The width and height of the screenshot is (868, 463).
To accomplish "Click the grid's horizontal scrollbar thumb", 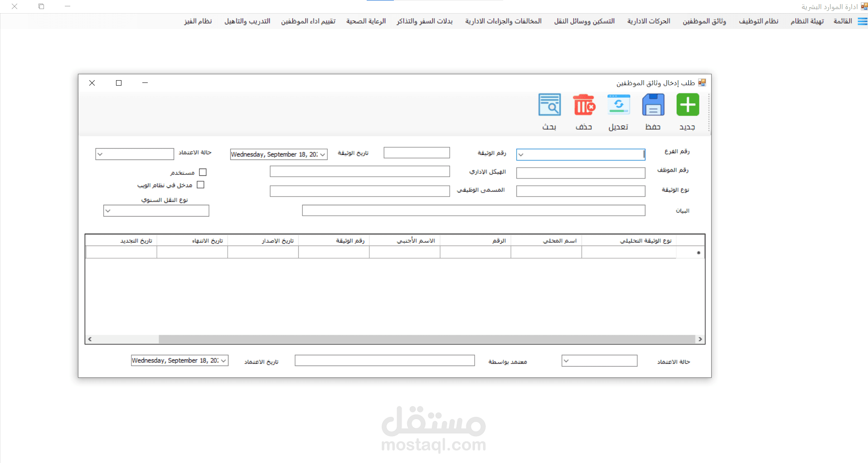I will 427,339.
